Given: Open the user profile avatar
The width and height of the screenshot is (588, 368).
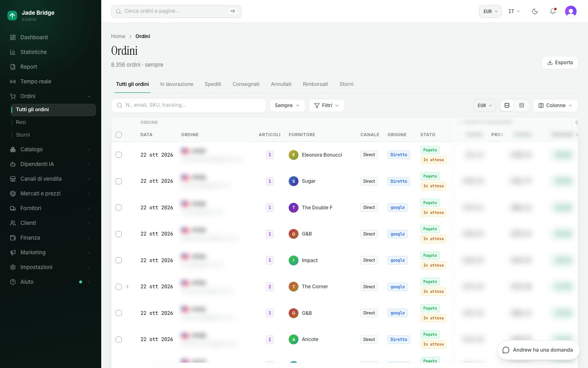Looking at the screenshot, I should [571, 11].
